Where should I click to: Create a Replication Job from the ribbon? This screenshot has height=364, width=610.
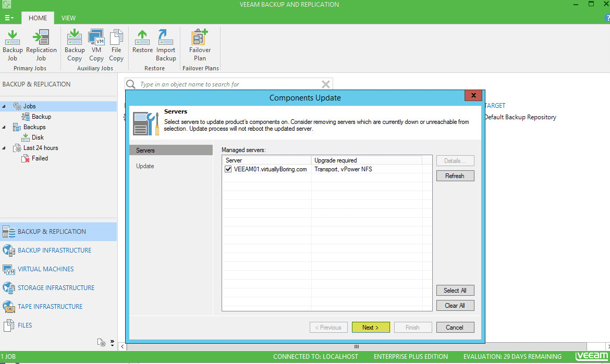[41, 45]
